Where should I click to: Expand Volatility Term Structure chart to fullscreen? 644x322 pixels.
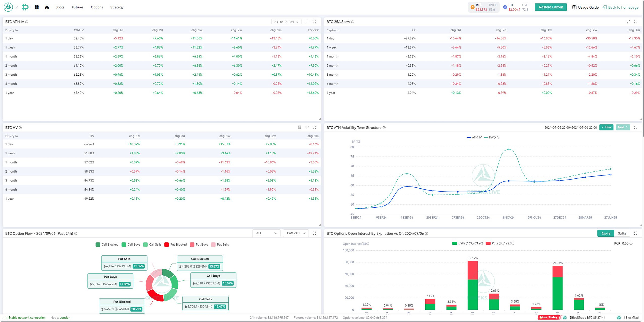click(x=636, y=127)
